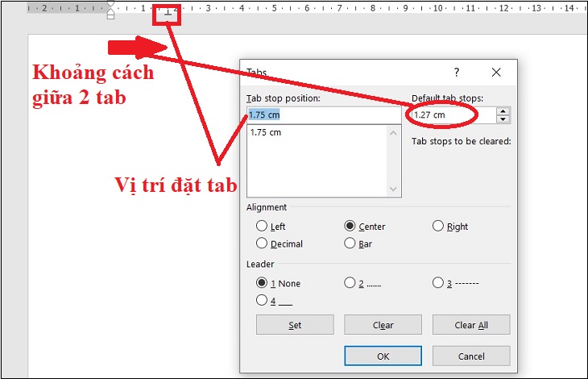Screen dimensions: 588x379
Task: Click the Tab stop position input field
Action: pyautogui.click(x=324, y=115)
